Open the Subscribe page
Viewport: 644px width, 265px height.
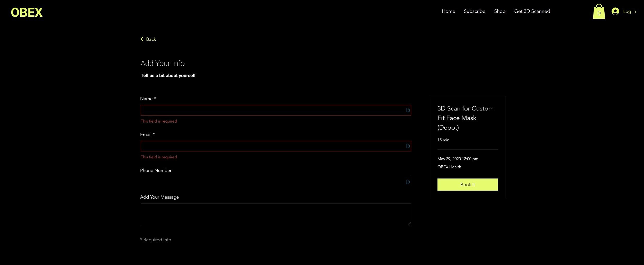[x=474, y=11]
